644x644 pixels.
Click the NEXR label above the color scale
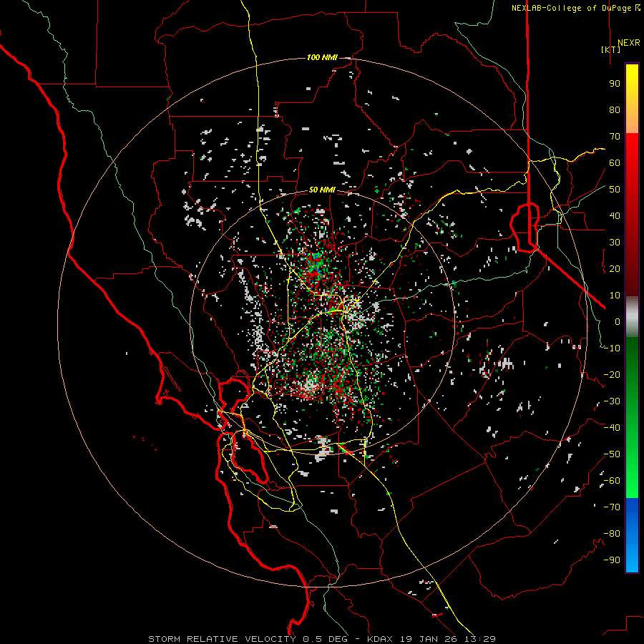click(x=629, y=43)
